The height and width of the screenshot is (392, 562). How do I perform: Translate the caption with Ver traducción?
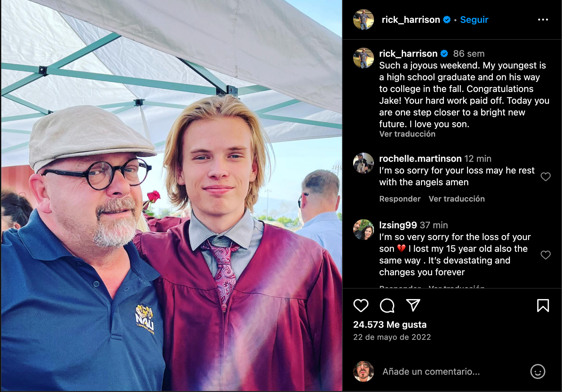coord(407,134)
